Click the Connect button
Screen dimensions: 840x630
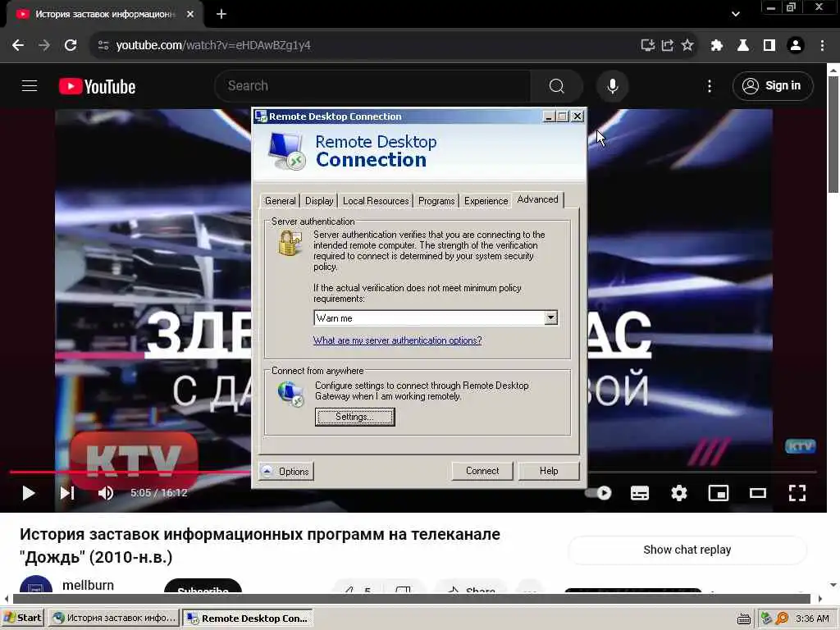[x=482, y=471]
